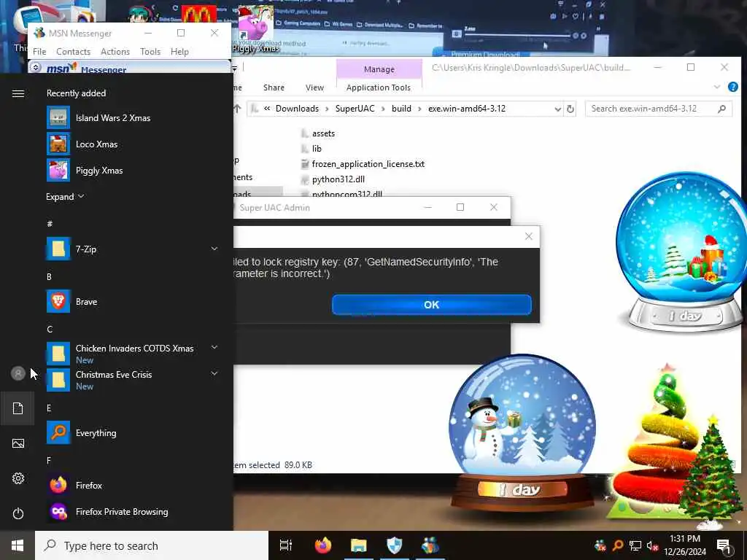Click Type here to search box
Viewport: 747px width, 560px height.
coord(152,545)
